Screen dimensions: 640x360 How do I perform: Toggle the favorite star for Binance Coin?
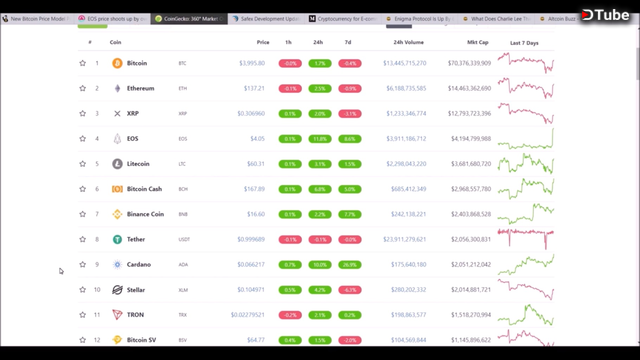click(x=82, y=214)
